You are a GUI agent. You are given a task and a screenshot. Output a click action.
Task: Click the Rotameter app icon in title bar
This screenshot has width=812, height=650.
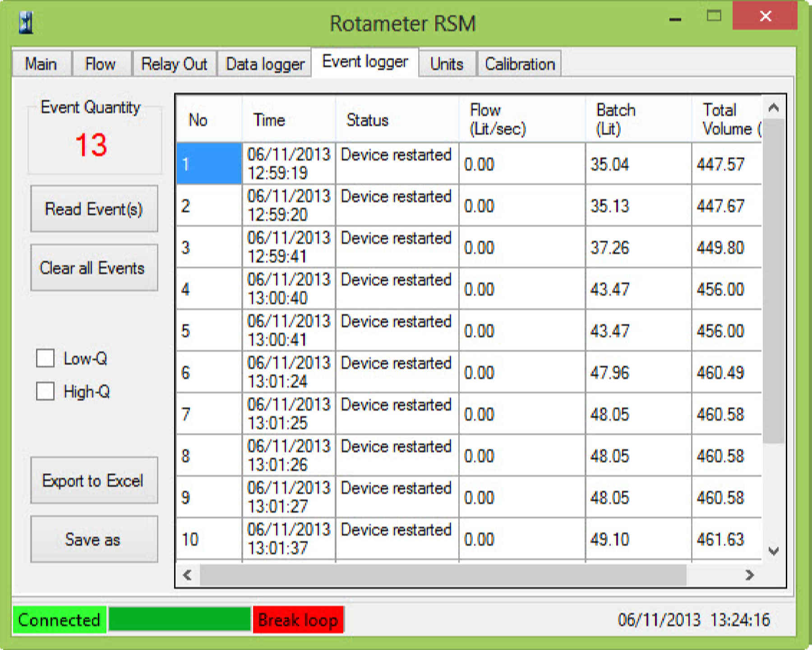pos(26,23)
